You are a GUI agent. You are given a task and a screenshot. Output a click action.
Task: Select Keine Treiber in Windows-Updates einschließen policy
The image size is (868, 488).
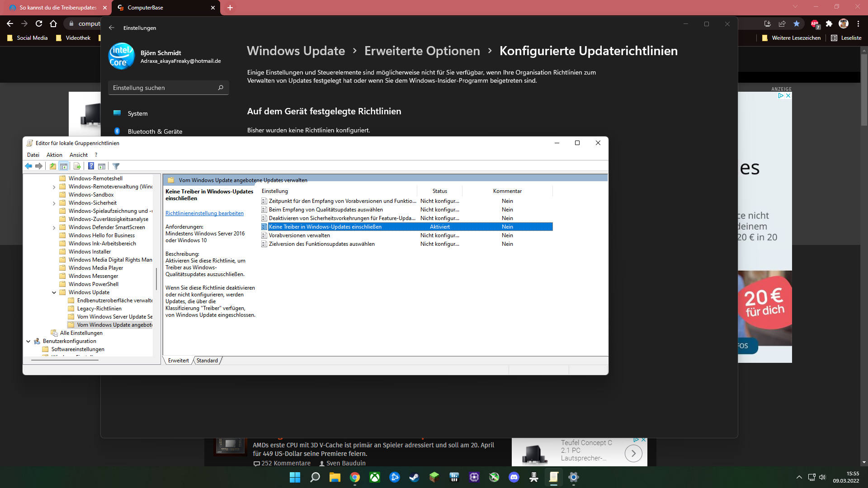407,227
